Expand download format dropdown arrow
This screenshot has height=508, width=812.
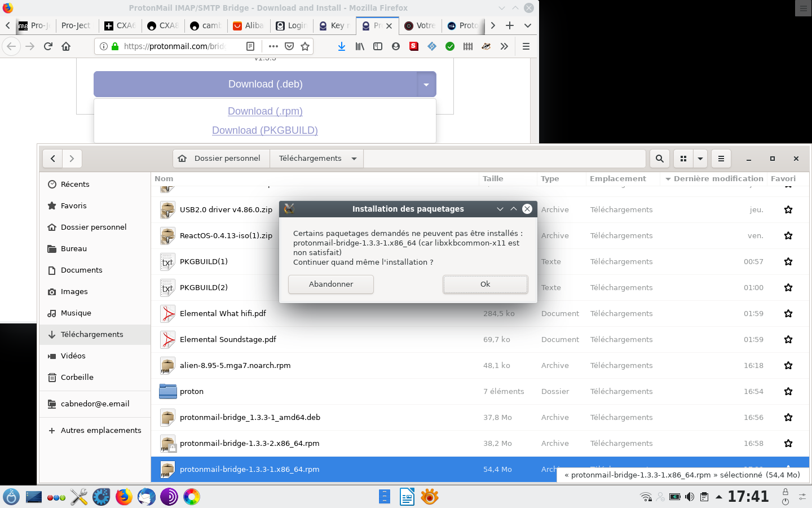426,84
